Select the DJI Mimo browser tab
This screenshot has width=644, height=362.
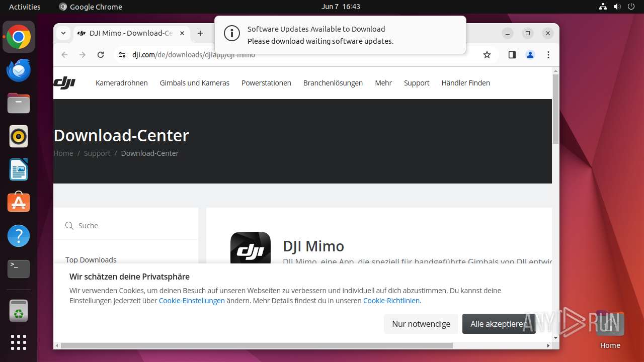(x=132, y=33)
